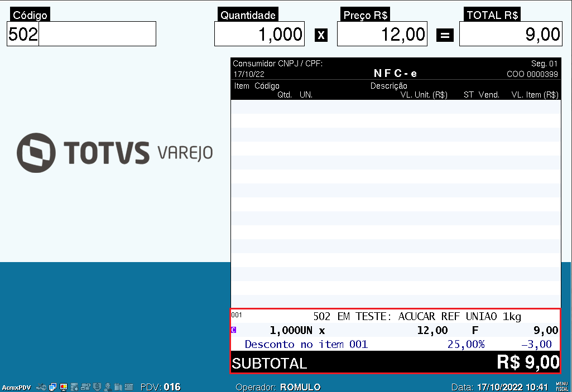
Task: Click the -3,00 discount amount
Action: [x=536, y=344]
